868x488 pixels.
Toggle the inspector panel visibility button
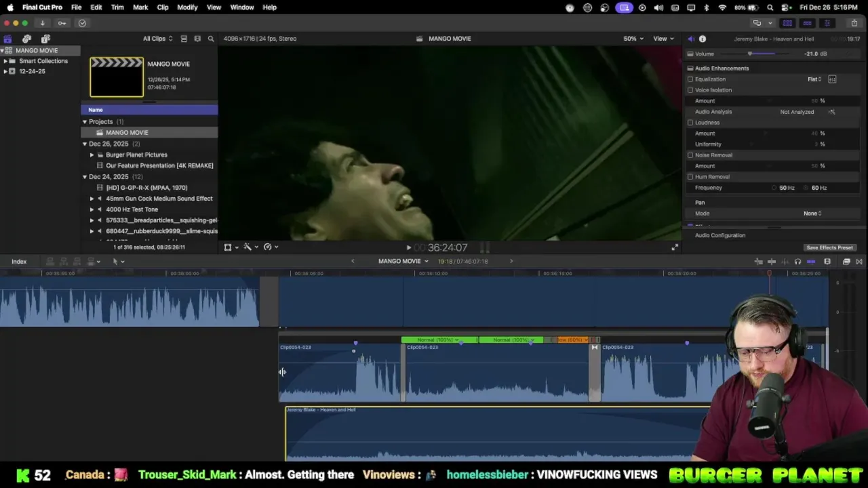(x=827, y=23)
